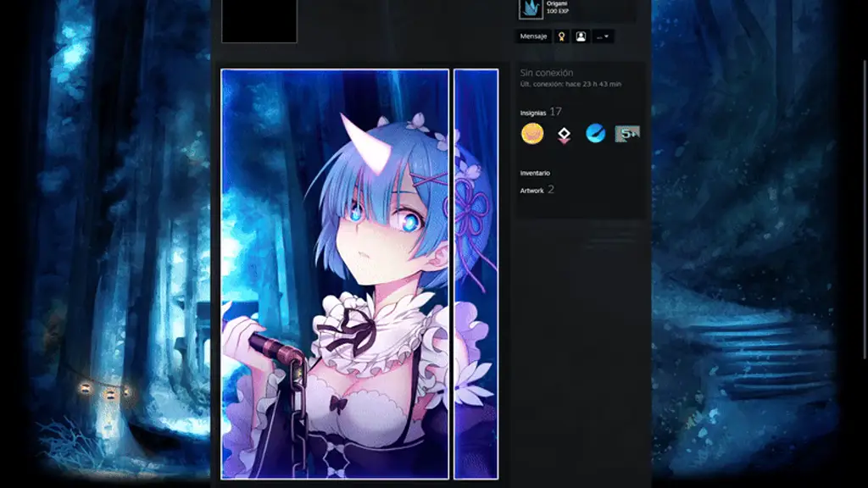The height and width of the screenshot is (488, 868).
Task: Select the black diamond badge
Action: tap(564, 133)
